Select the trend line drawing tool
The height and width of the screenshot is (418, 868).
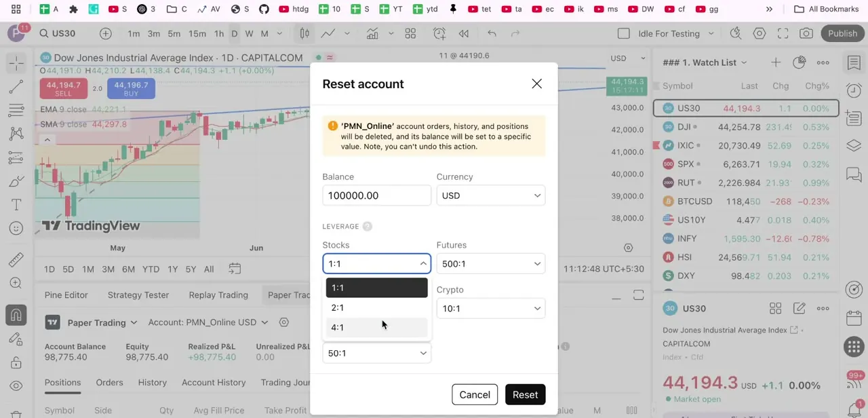pyautogui.click(x=16, y=87)
